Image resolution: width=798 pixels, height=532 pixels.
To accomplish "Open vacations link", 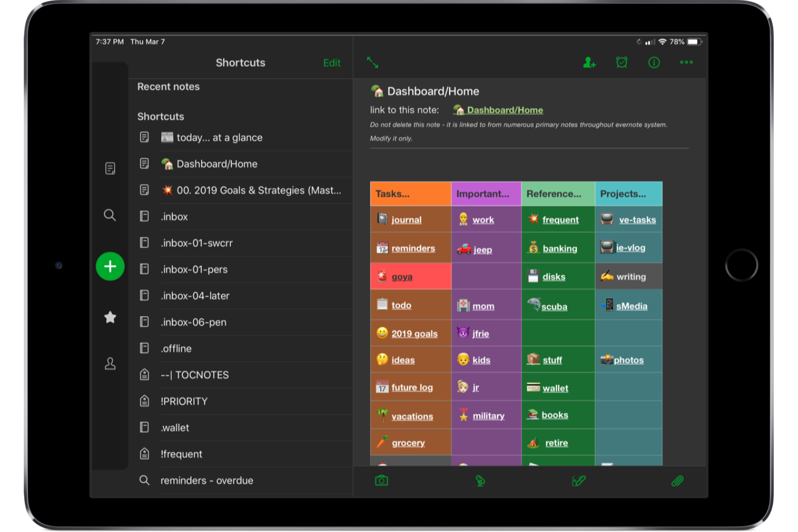I will pos(412,417).
